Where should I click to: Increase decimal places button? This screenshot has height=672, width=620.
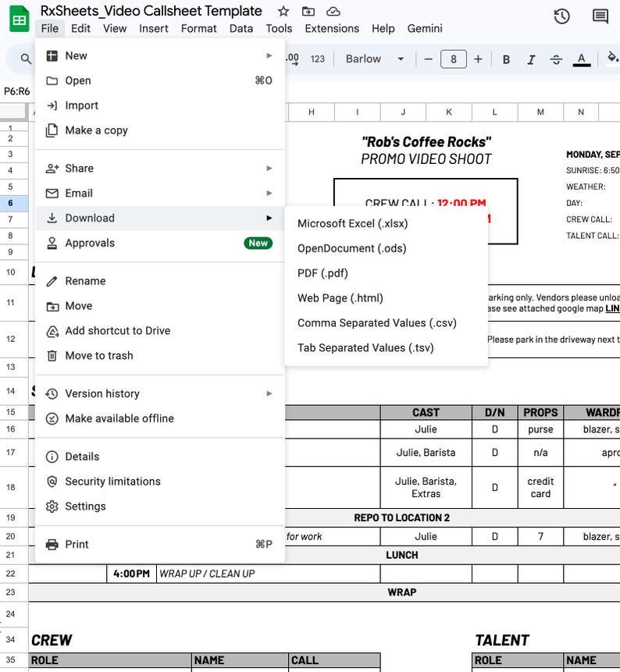[x=292, y=59]
